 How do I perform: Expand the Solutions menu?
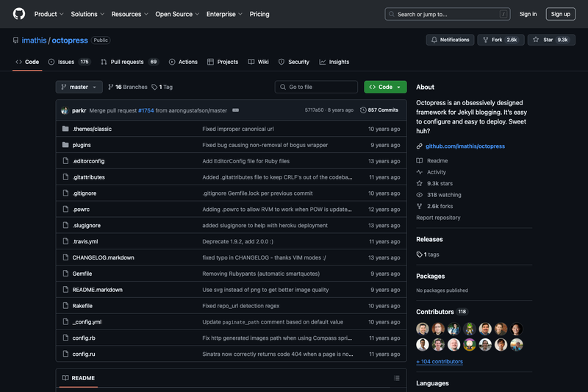coord(87,14)
